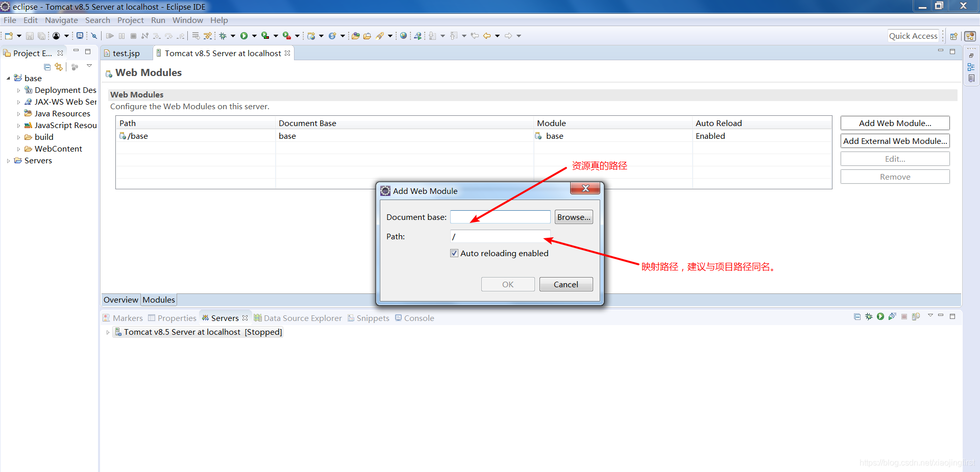Expand the build folder node

click(x=19, y=137)
